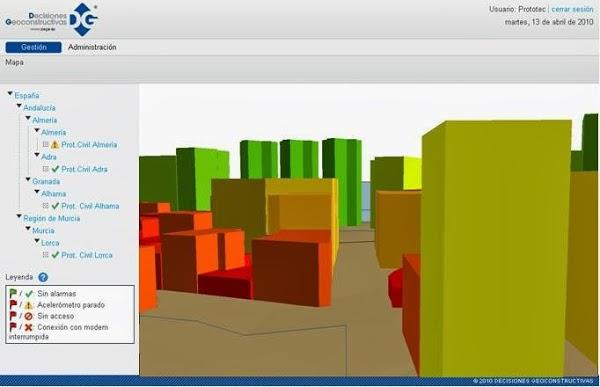
Task: Click the red Sin acceso legend icon
Action: 28,316
